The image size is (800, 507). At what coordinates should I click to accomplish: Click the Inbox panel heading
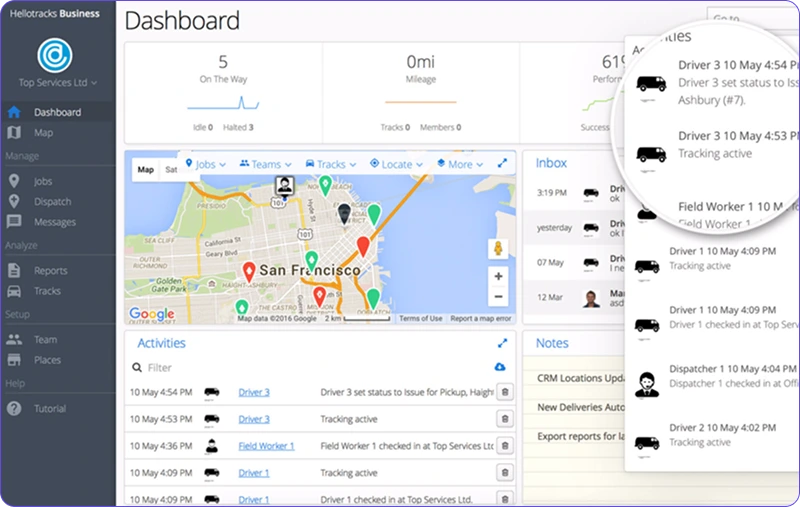pos(551,163)
